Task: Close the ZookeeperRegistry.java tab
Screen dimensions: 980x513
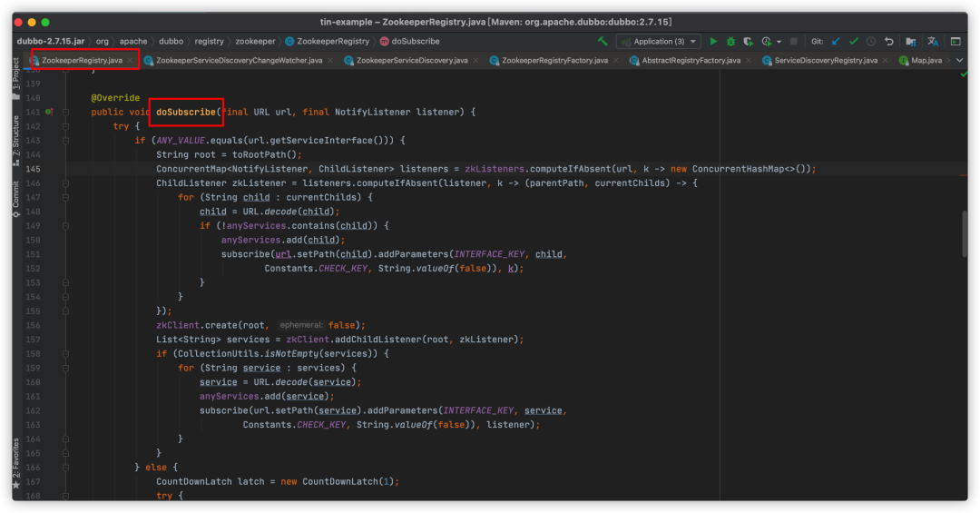Action: pyautogui.click(x=130, y=60)
